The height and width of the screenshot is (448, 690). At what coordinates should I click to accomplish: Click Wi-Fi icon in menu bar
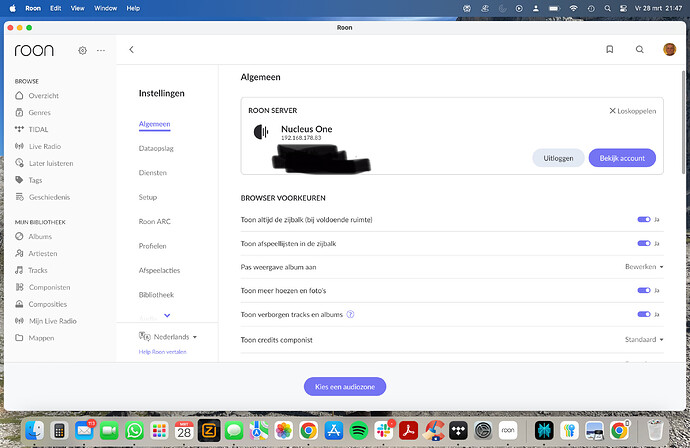573,8
